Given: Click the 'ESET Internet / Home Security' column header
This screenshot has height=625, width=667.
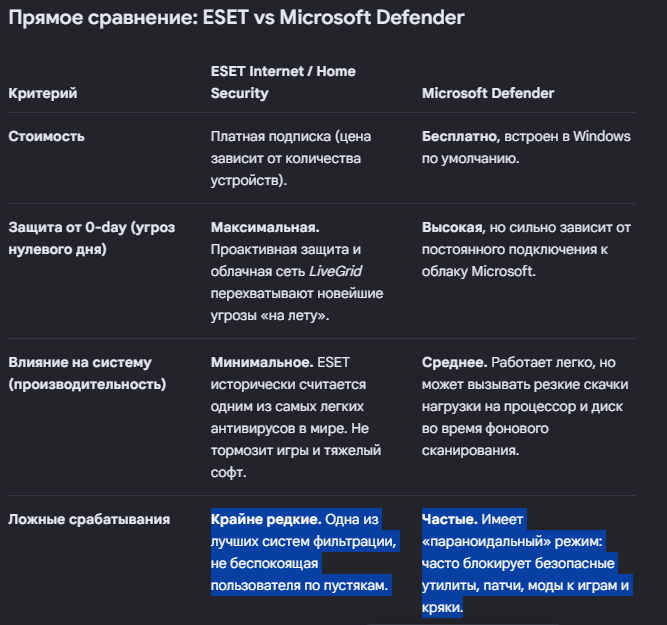Looking at the screenshot, I should point(283,82).
